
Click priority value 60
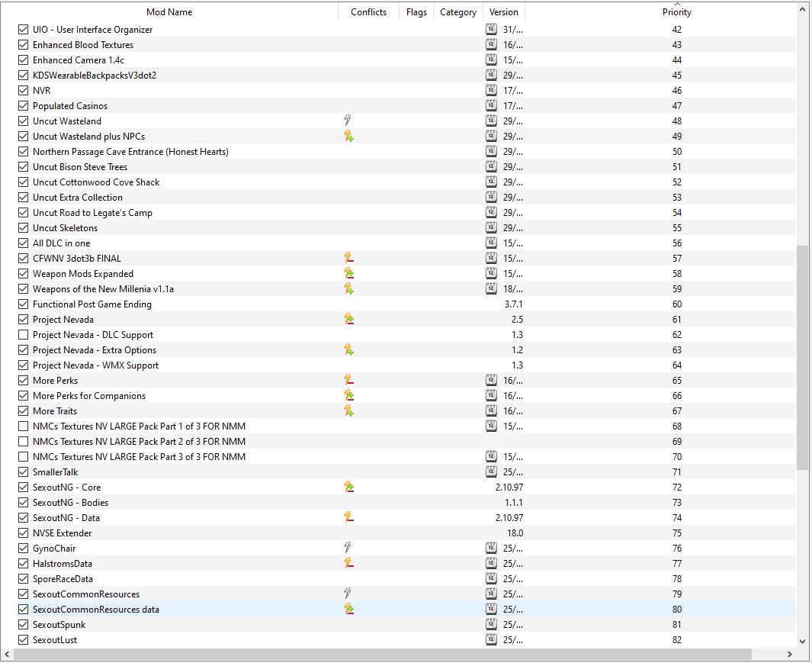coord(677,304)
